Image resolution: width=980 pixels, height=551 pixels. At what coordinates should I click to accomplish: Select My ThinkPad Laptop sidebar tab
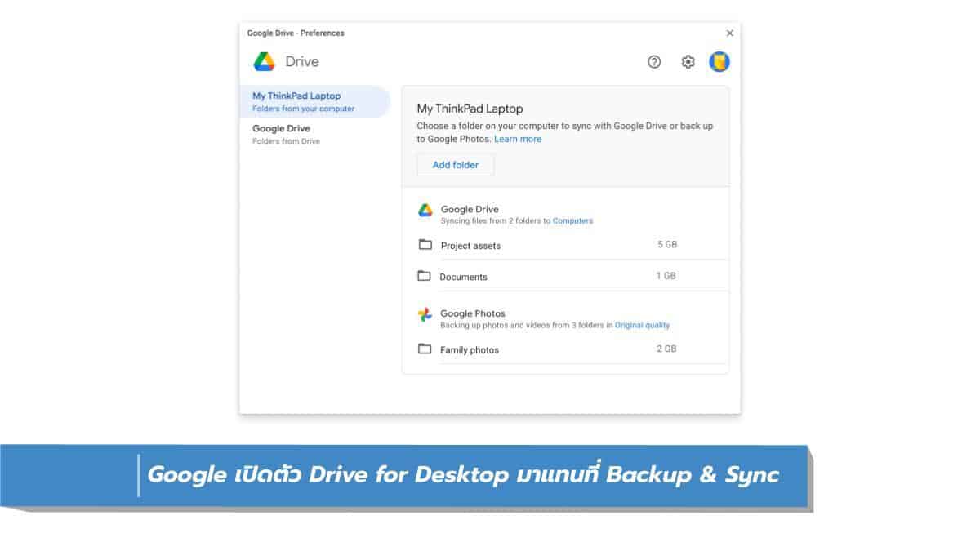[314, 101]
